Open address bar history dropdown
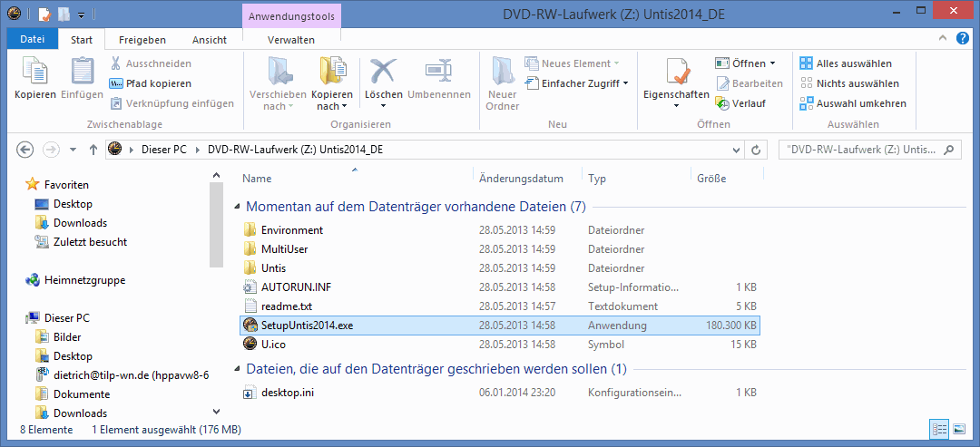 pos(737,150)
